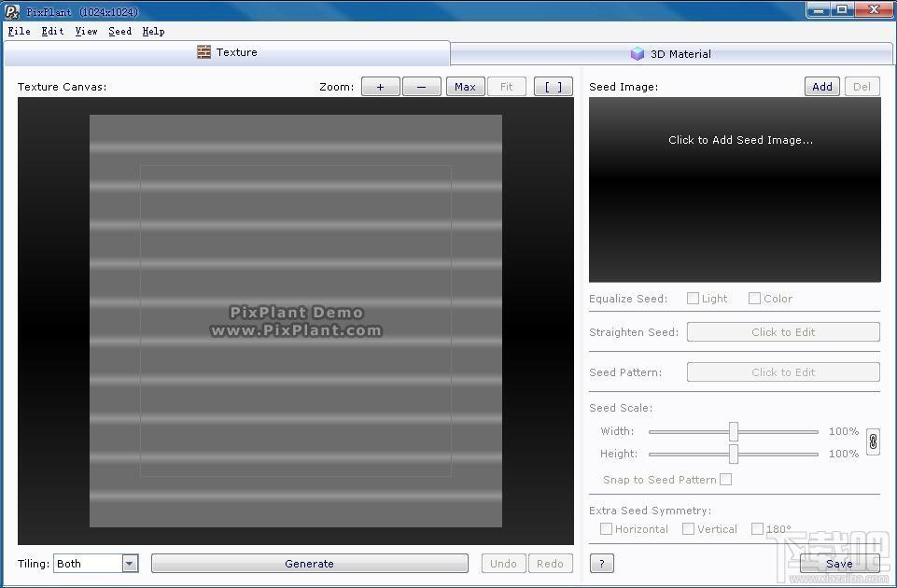This screenshot has width=897, height=588.
Task: Open help with the question mark button
Action: pos(602,564)
